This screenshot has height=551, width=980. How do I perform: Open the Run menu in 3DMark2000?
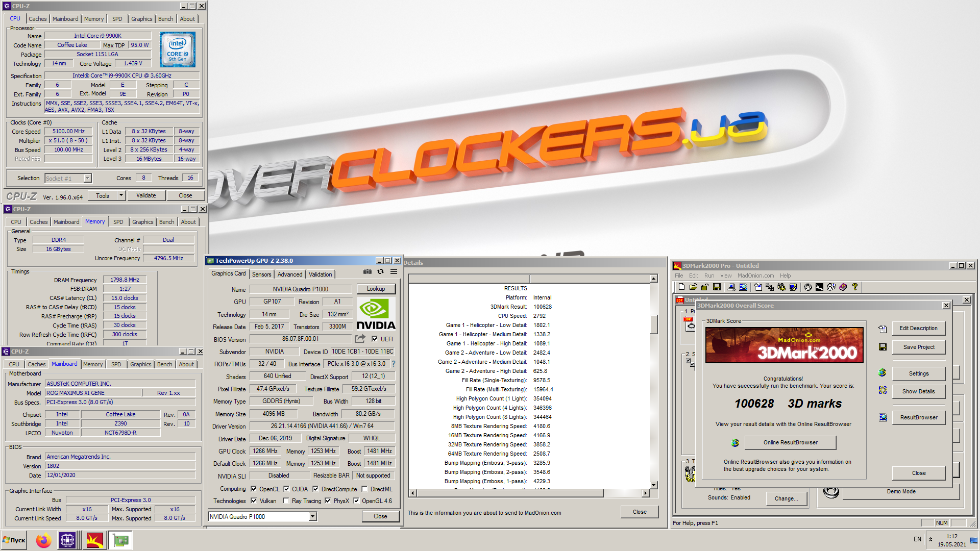(x=709, y=275)
